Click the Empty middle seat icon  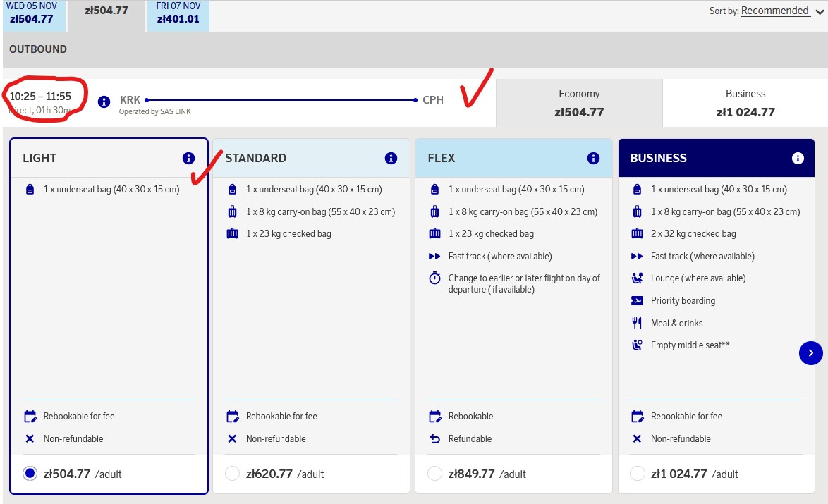click(638, 345)
